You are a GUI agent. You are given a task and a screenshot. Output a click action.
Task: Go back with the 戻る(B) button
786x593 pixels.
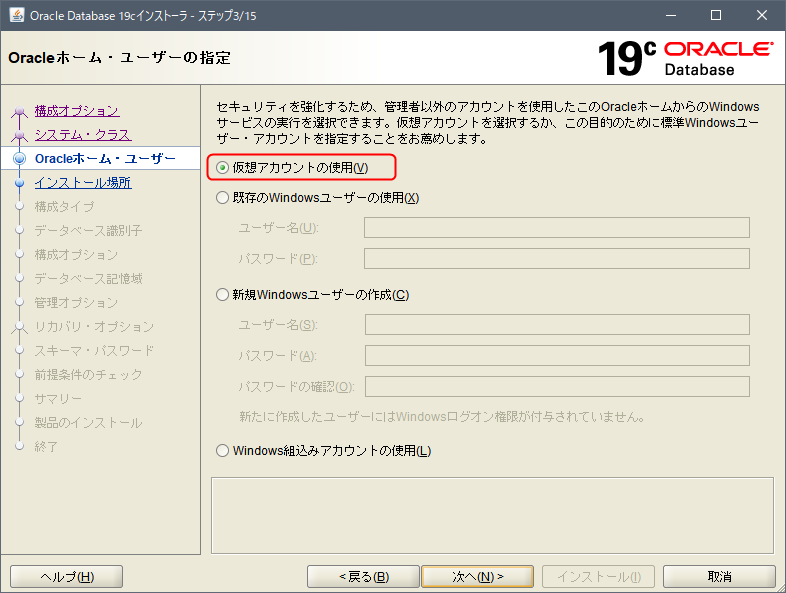click(363, 576)
